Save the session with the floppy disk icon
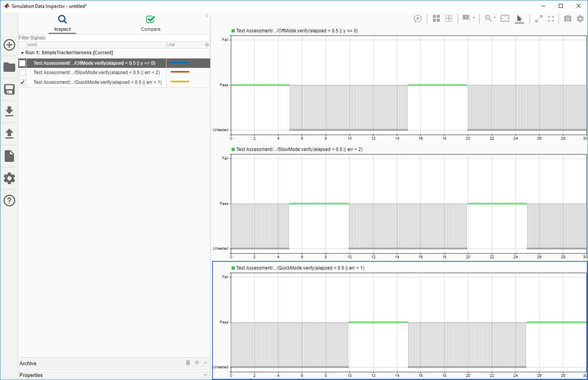The height and width of the screenshot is (380, 588). (x=9, y=89)
